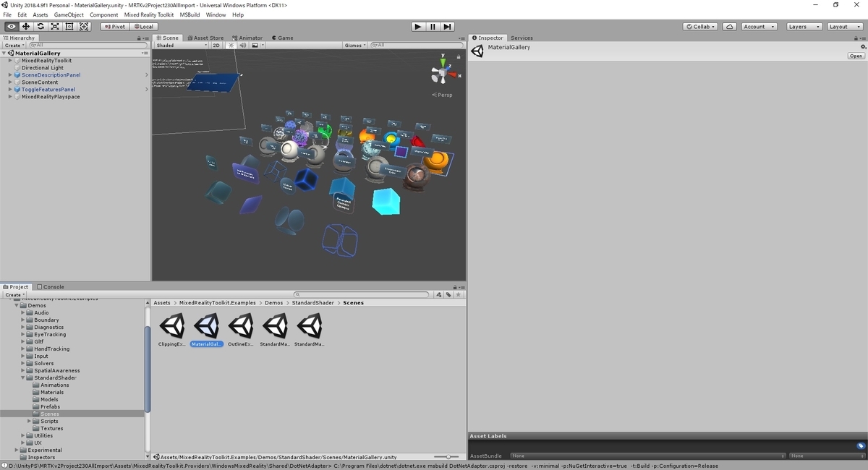This screenshot has width=868, height=470.
Task: Click Open button in Inspector
Action: [x=856, y=56]
